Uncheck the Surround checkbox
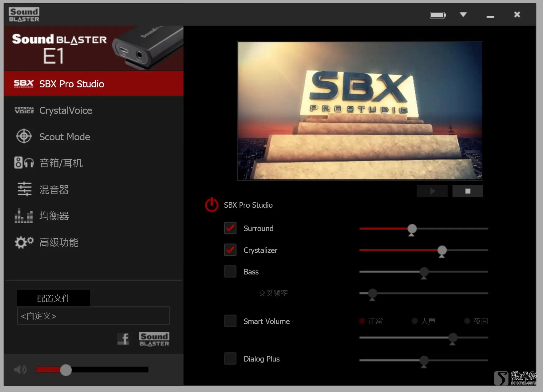 230,228
